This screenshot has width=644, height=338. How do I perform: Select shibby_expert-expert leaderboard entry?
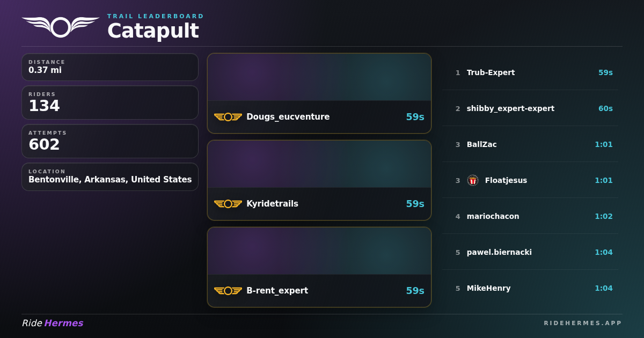coord(530,108)
